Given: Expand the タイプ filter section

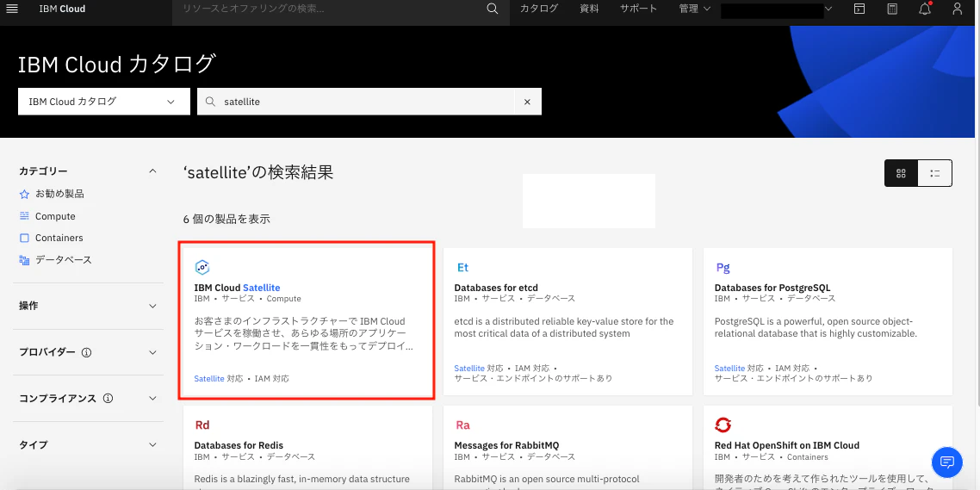Looking at the screenshot, I should click(x=152, y=445).
